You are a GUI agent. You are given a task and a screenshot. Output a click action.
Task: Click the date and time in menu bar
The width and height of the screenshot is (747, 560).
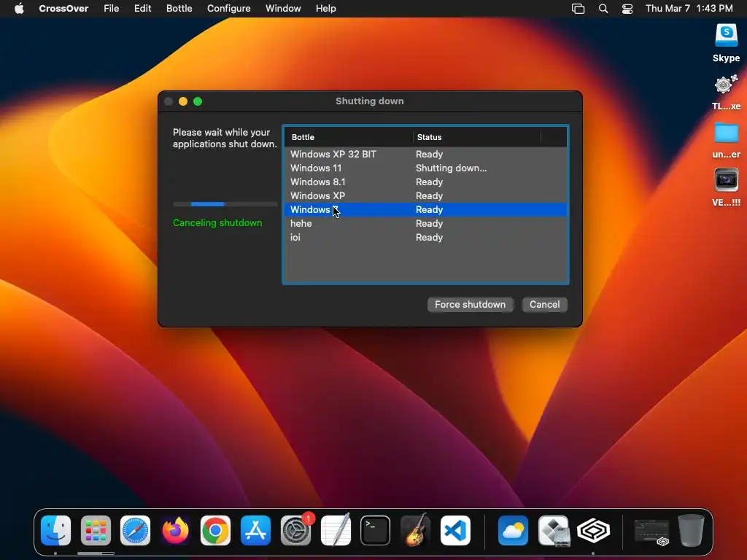tap(689, 9)
